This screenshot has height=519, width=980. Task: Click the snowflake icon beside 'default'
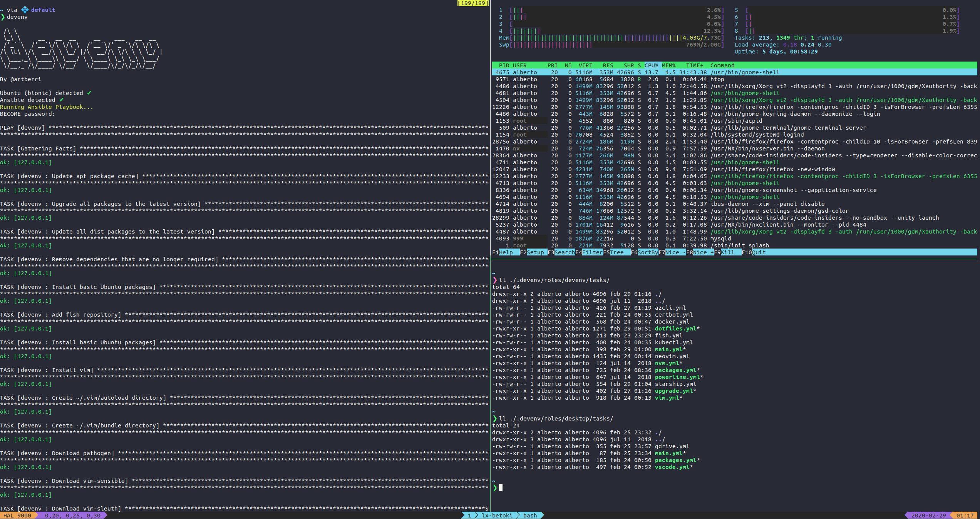[25, 10]
